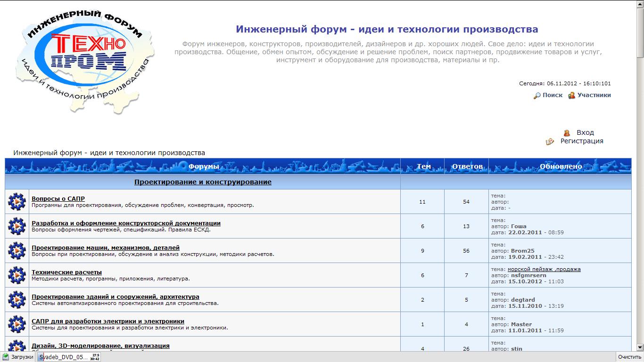
Task: Click the magnifier icon next to Поиск
Action: (x=537, y=96)
